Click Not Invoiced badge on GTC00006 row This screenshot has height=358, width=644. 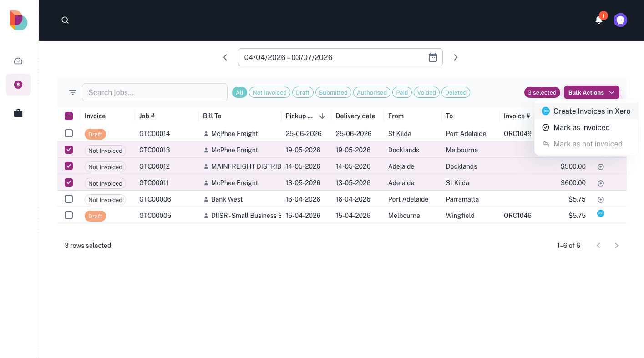click(x=105, y=200)
